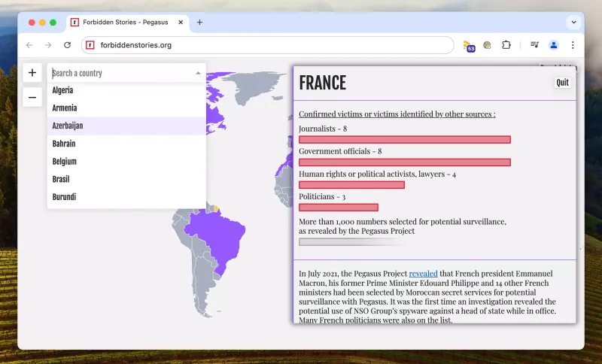Image resolution: width=602 pixels, height=364 pixels.
Task: Open the Extensions puzzle piece menu
Action: pyautogui.click(x=506, y=45)
